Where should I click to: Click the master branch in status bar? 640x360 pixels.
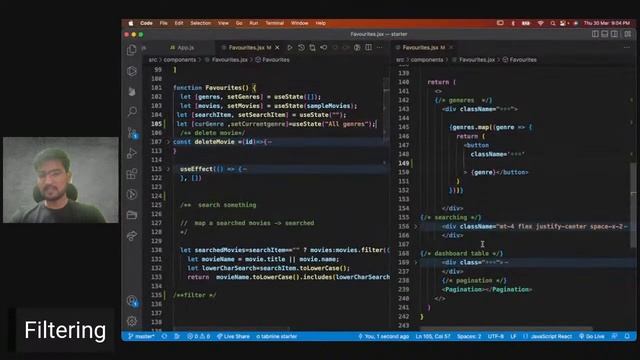point(141,336)
